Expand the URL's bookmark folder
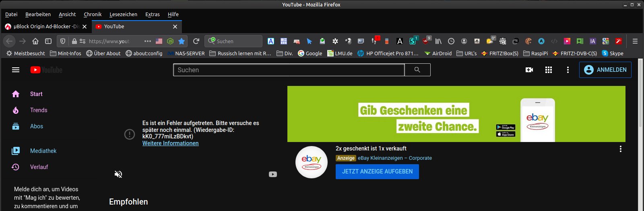This screenshot has height=211, width=644. tap(466, 53)
